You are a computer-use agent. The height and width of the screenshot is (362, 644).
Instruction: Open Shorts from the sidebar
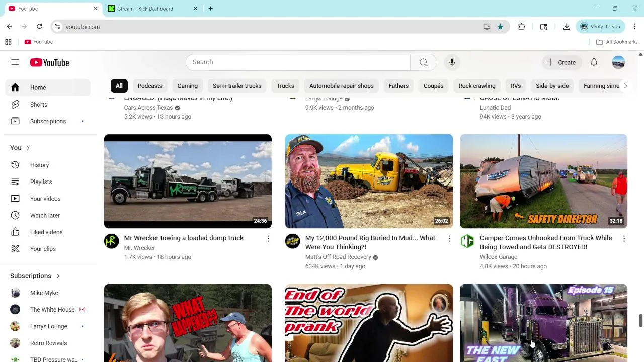tap(48, 104)
